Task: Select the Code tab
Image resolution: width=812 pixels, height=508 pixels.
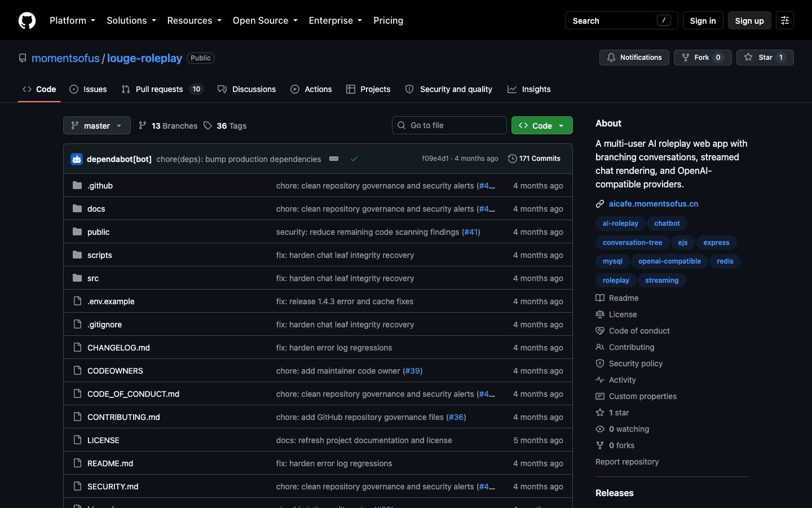Action: (39, 89)
